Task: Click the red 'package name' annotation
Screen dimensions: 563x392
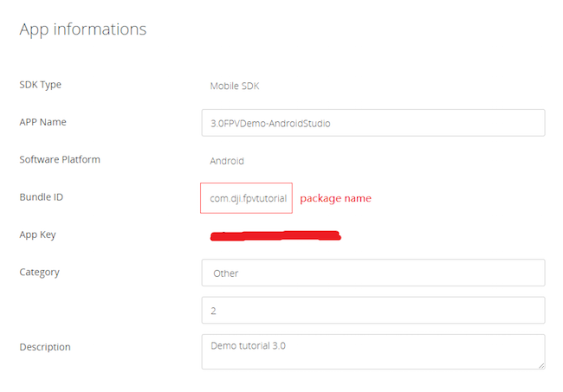Action: tap(335, 198)
